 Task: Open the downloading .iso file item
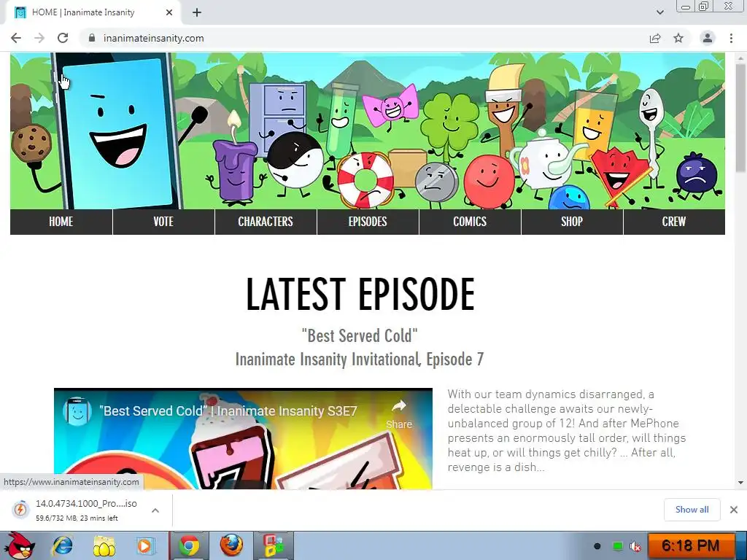86,510
